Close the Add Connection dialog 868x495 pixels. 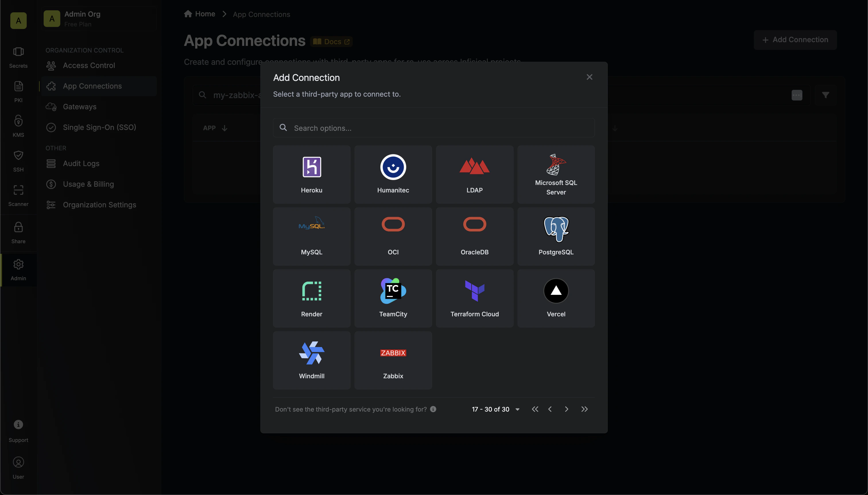589,77
